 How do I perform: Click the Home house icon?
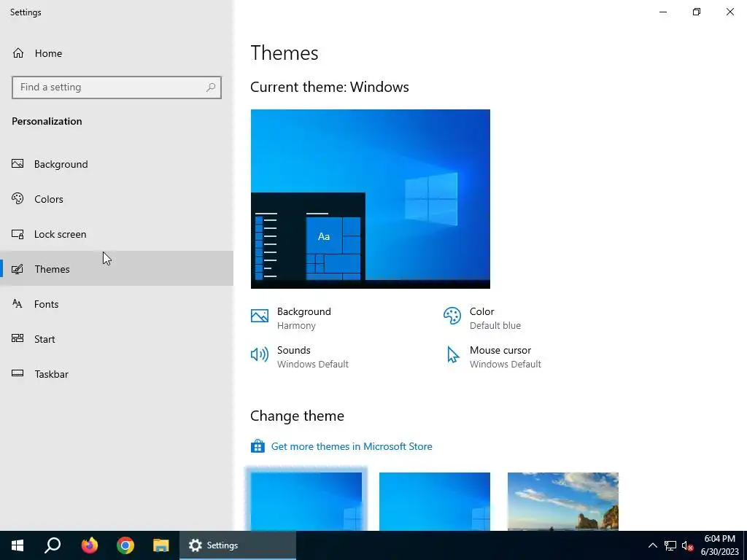18,52
